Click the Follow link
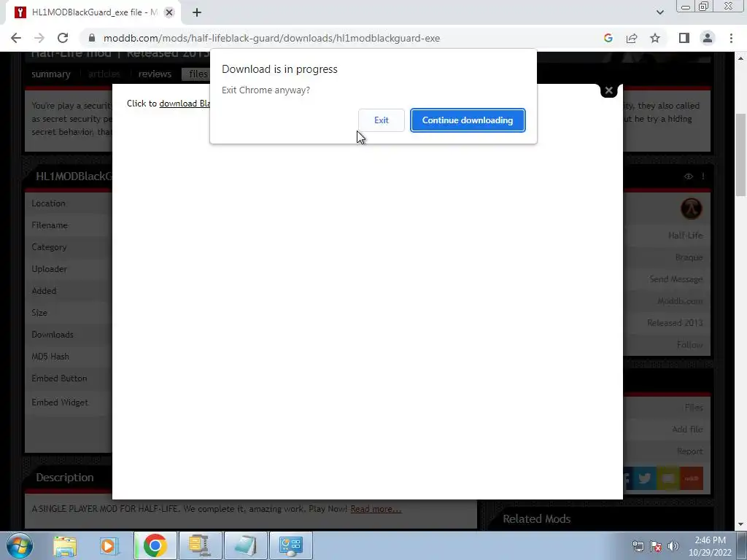Screen dimensions: 747x560 [x=690, y=344]
